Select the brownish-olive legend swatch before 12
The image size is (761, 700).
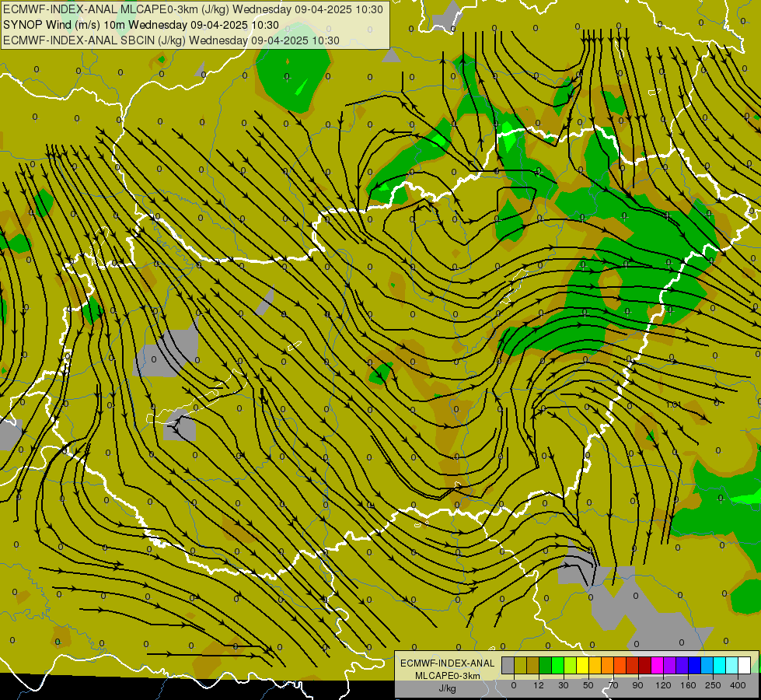click(x=533, y=665)
